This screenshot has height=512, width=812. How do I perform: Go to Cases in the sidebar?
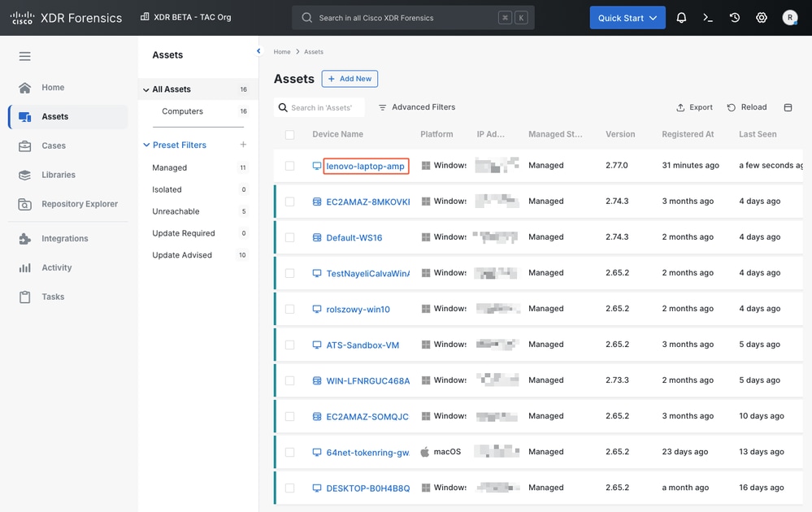[x=54, y=146]
